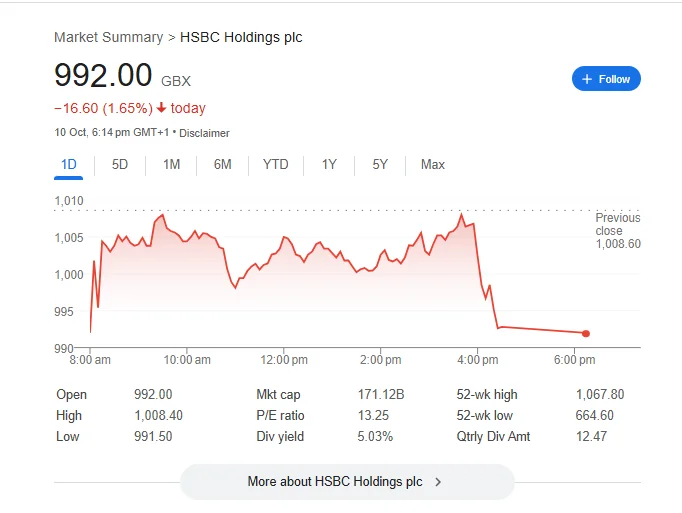
Task: Click the 992.00 GBX price heading
Action: pyautogui.click(x=103, y=76)
